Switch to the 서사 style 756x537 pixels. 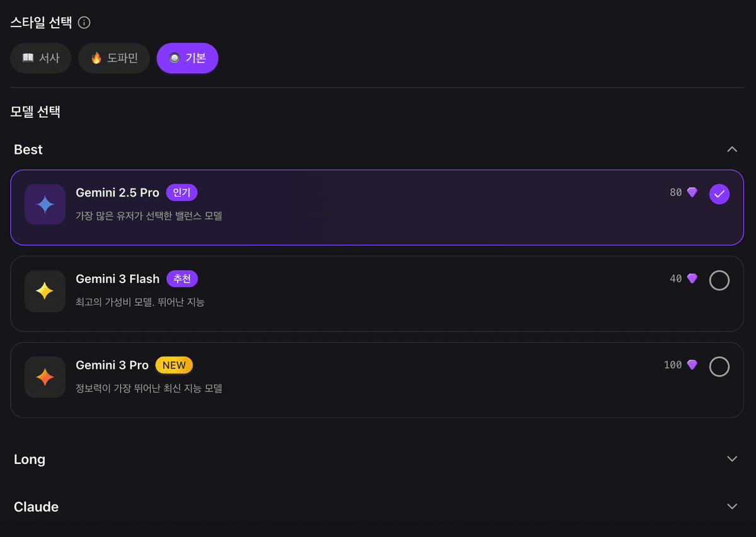coord(41,58)
